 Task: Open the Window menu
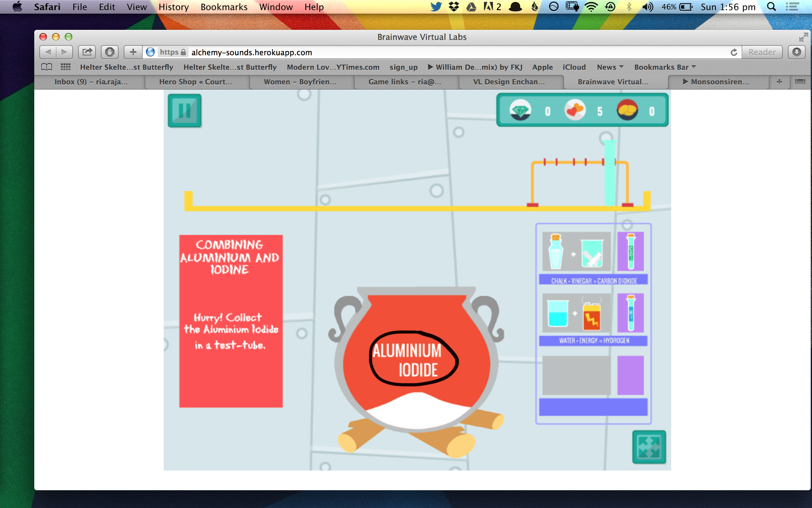[x=276, y=7]
